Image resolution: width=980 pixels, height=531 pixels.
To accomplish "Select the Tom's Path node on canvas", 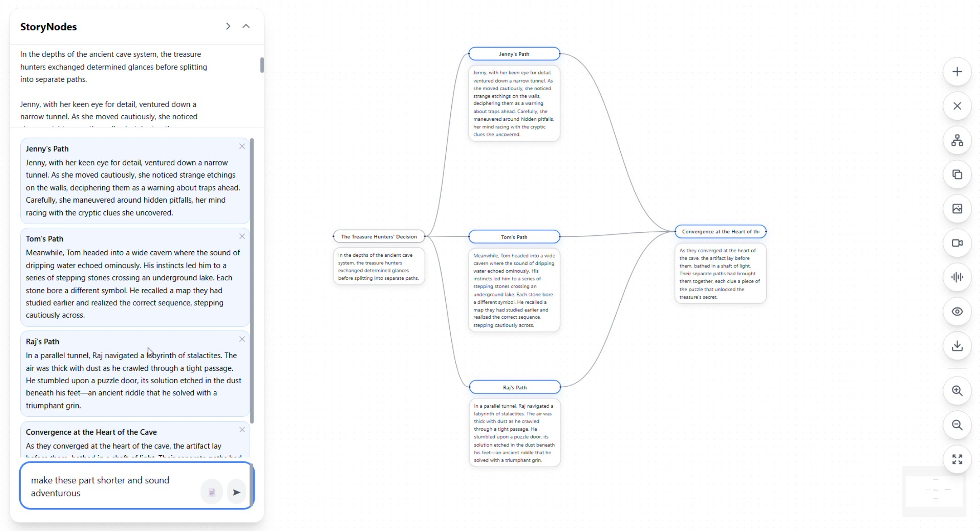I will pos(514,237).
